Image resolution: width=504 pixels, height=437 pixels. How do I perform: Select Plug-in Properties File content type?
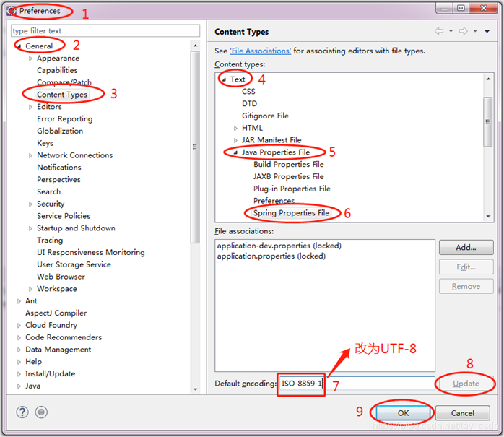click(x=292, y=189)
